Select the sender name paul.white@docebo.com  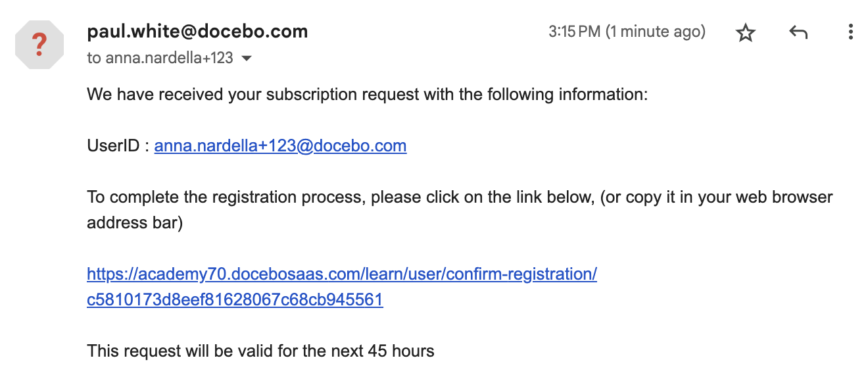pos(197,31)
